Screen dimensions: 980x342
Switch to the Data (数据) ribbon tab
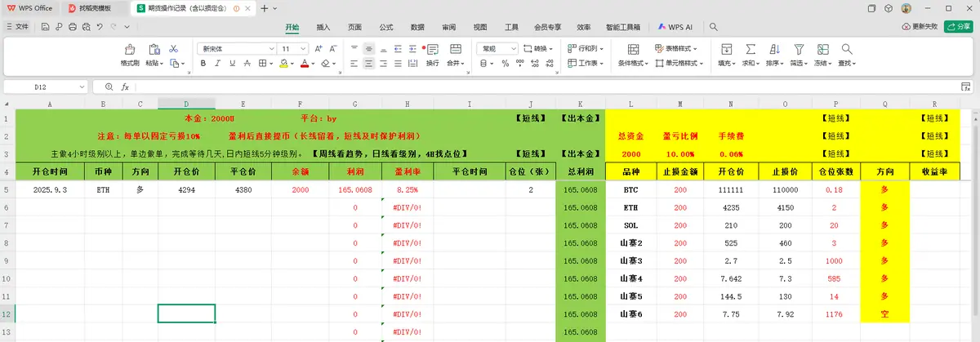point(417,27)
